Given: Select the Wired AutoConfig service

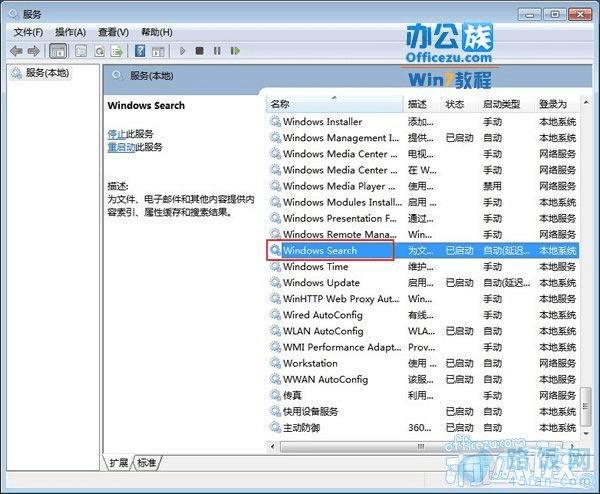Looking at the screenshot, I should [x=423, y=315].
